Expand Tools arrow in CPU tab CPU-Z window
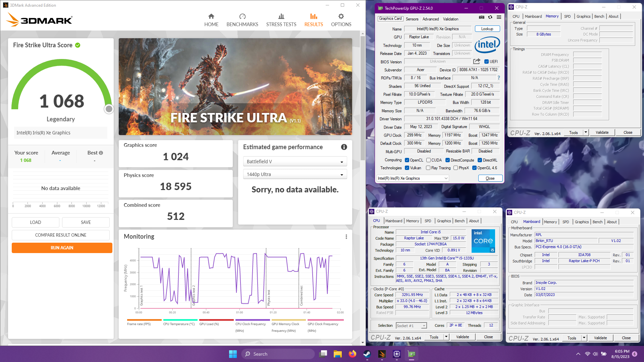This screenshot has height=362, width=644. click(446, 337)
